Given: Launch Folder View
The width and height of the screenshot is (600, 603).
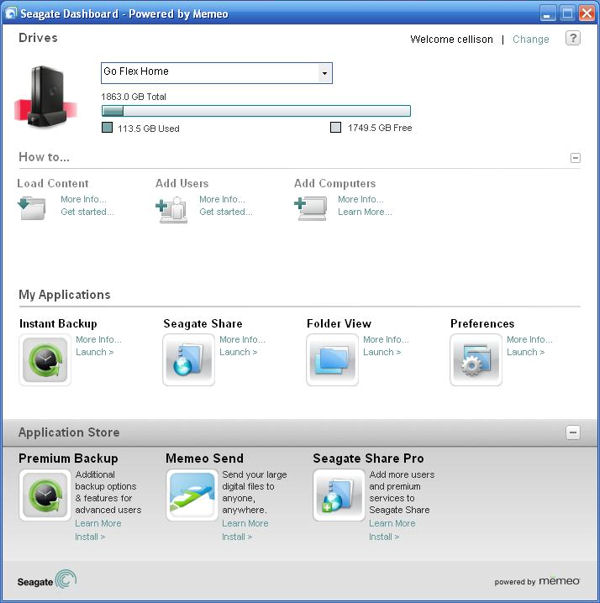Looking at the screenshot, I should (x=382, y=352).
